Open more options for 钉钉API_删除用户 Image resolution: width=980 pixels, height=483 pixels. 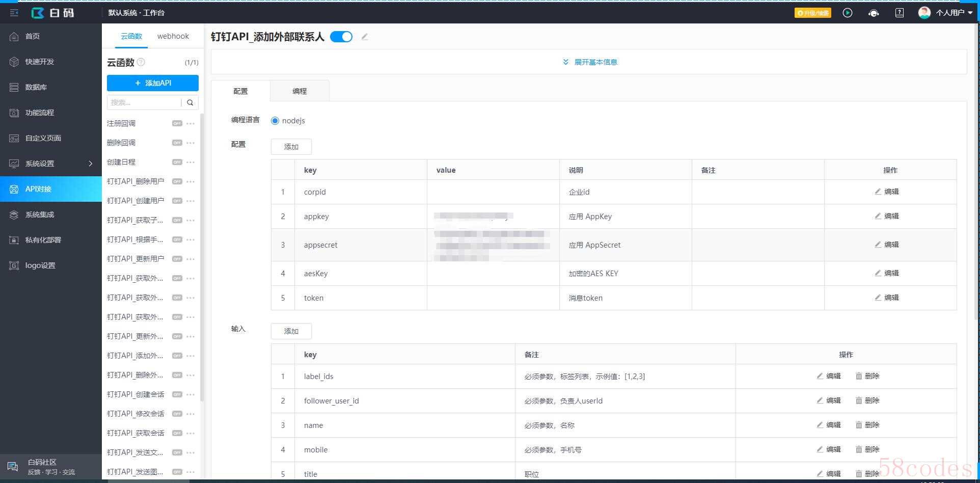coord(190,181)
